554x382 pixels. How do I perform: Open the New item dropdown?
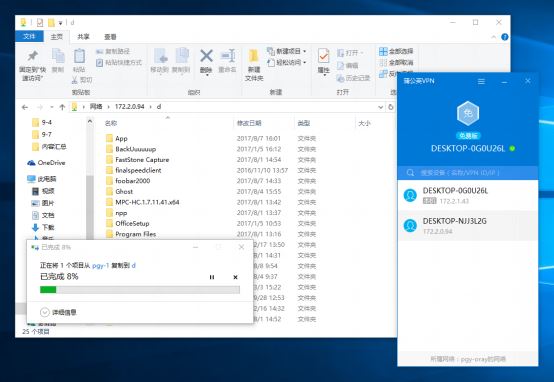(x=286, y=51)
